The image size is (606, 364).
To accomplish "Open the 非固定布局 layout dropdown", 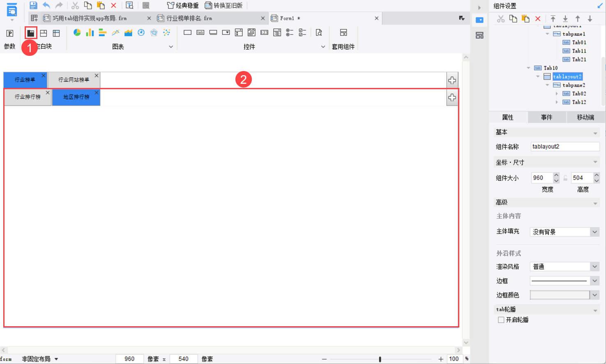I will [x=40, y=359].
